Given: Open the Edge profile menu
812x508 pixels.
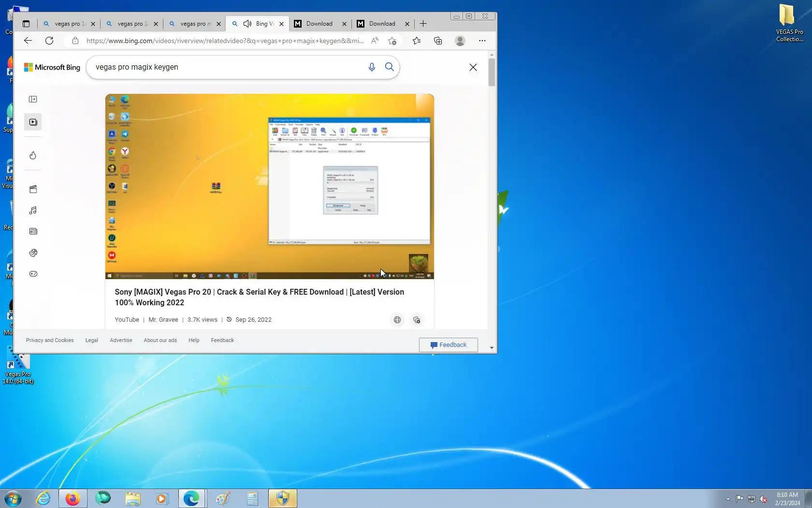Looking at the screenshot, I should [460, 41].
